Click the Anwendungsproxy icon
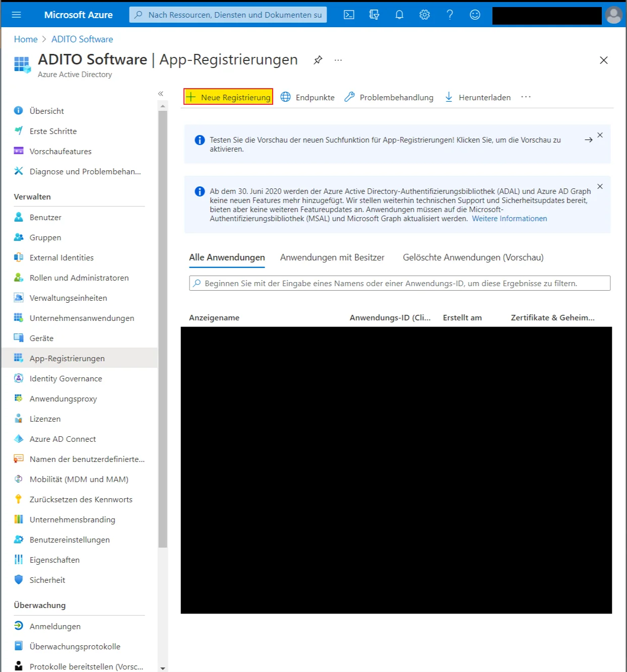The width and height of the screenshot is (627, 672). click(19, 398)
